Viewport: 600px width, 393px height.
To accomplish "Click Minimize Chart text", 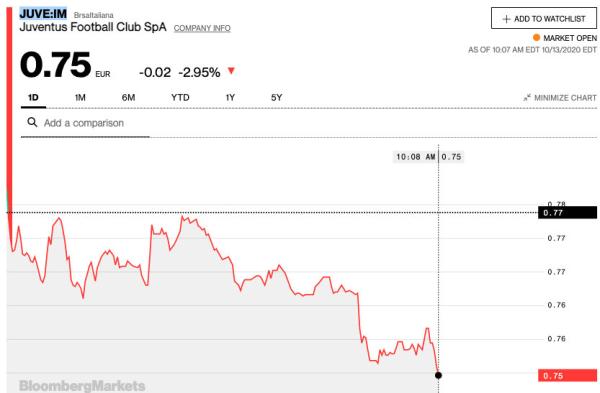I will tap(565, 98).
